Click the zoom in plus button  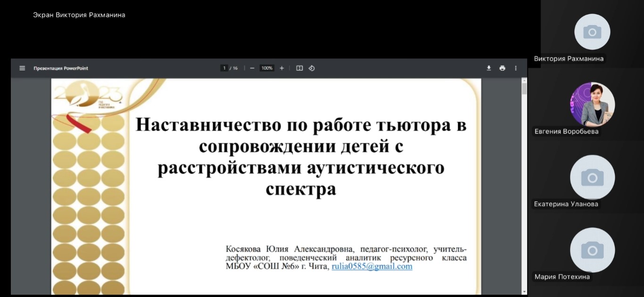click(282, 68)
